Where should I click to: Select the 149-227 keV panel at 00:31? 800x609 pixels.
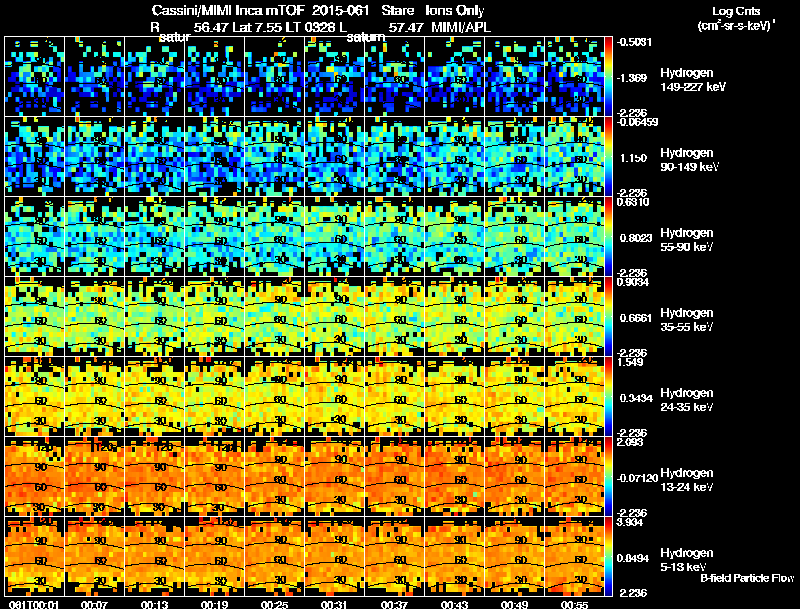[334, 77]
